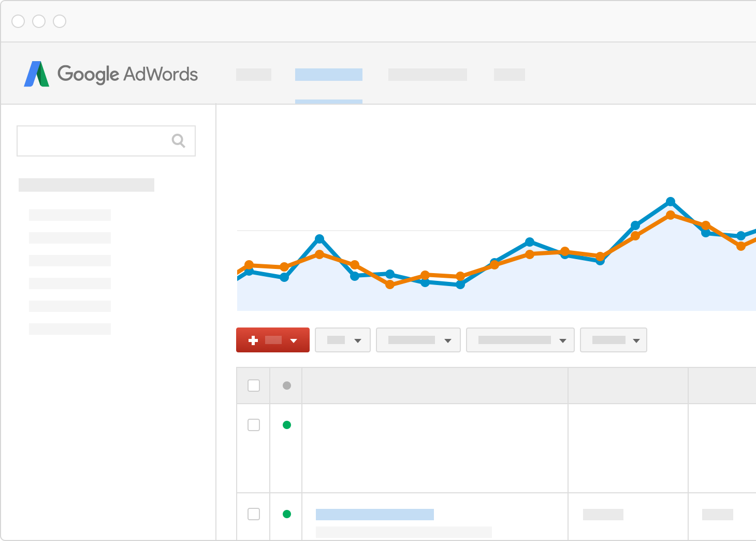Image resolution: width=756 pixels, height=541 pixels.
Task: Open the highlighted blue navigation tab
Action: pyautogui.click(x=329, y=75)
